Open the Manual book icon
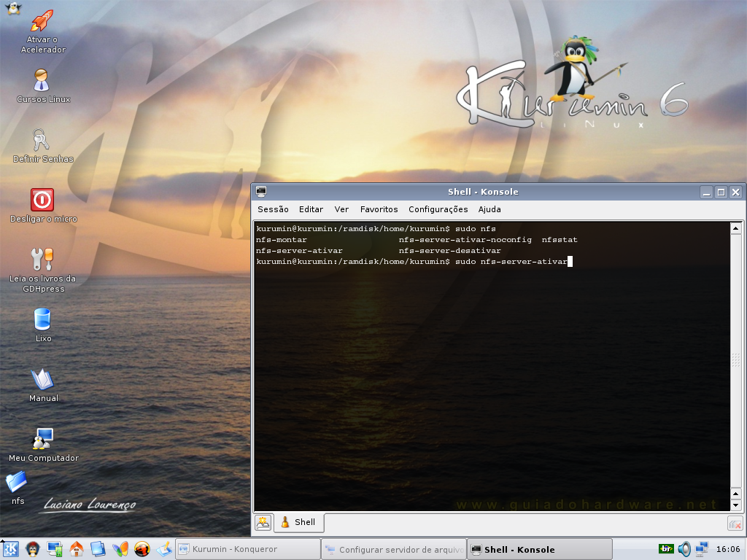 [x=42, y=379]
